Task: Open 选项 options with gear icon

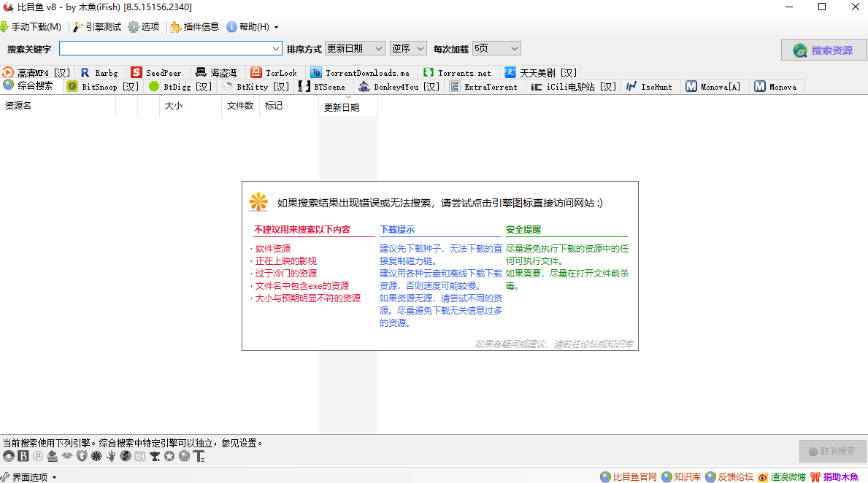Action: 144,26
